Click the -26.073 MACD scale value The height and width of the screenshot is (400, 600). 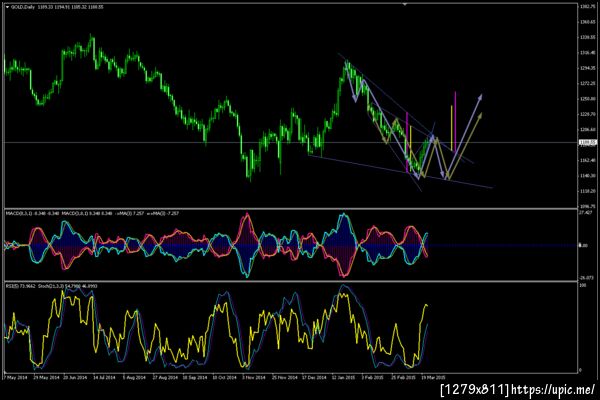587,278
